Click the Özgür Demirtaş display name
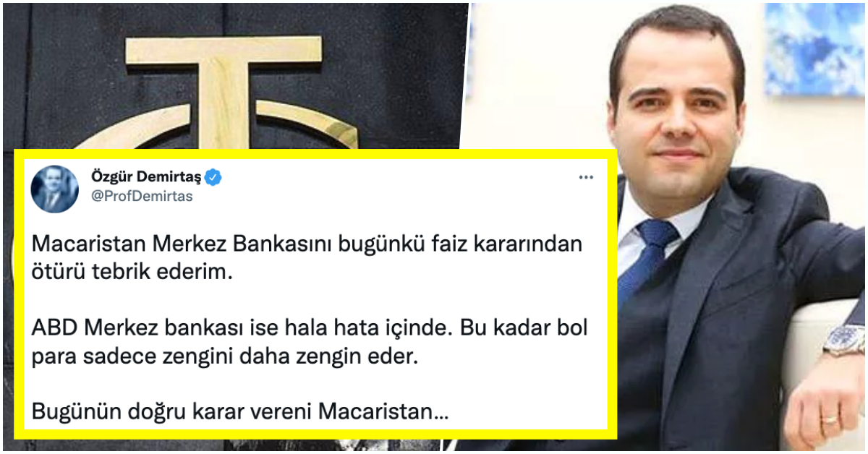The height and width of the screenshot is (454, 868). [147, 177]
